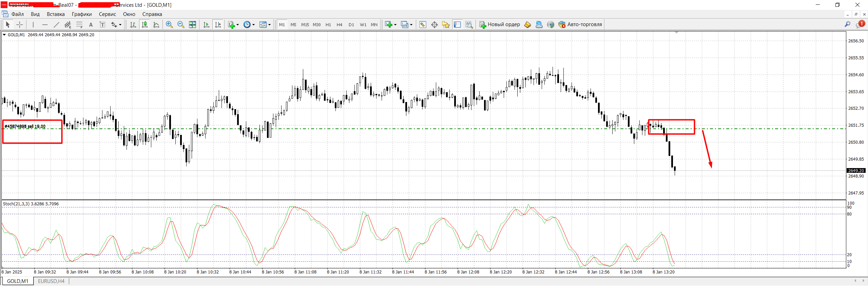This screenshot has height=286, width=868.
Task: Select M30 timeframe
Action: click(316, 24)
